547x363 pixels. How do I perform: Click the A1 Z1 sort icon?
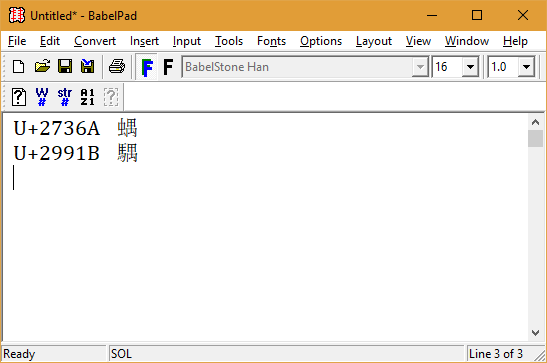pos(87,97)
